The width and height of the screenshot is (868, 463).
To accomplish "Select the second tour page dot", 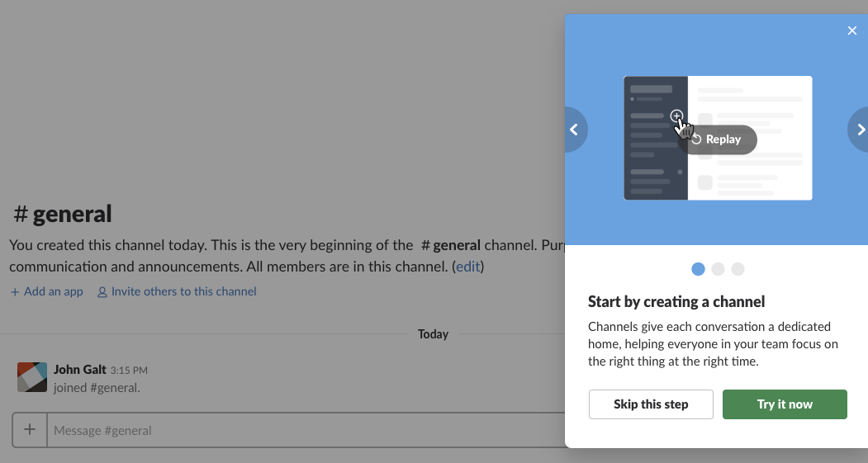I will click(718, 269).
